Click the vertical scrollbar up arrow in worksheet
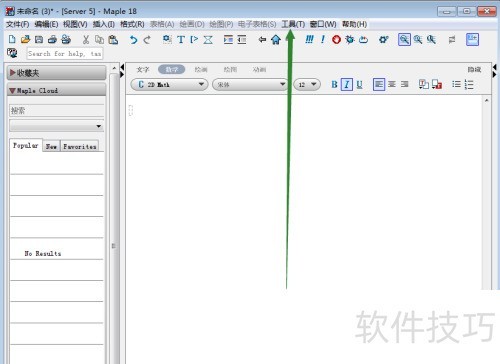This screenshot has height=364, width=500. (x=487, y=100)
